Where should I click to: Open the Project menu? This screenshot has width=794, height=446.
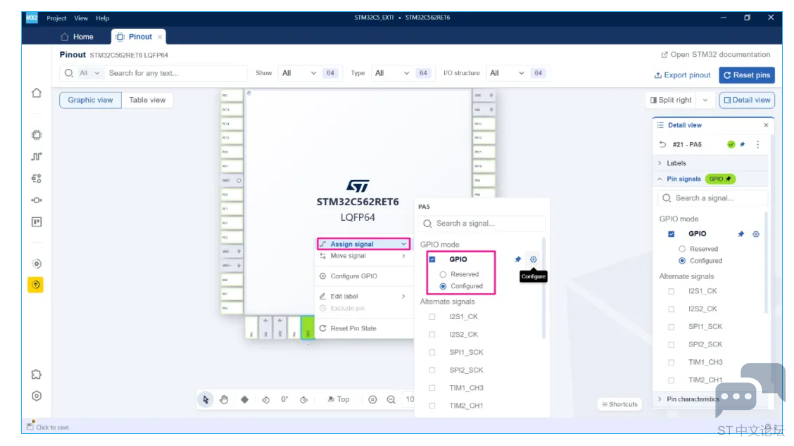[56, 18]
